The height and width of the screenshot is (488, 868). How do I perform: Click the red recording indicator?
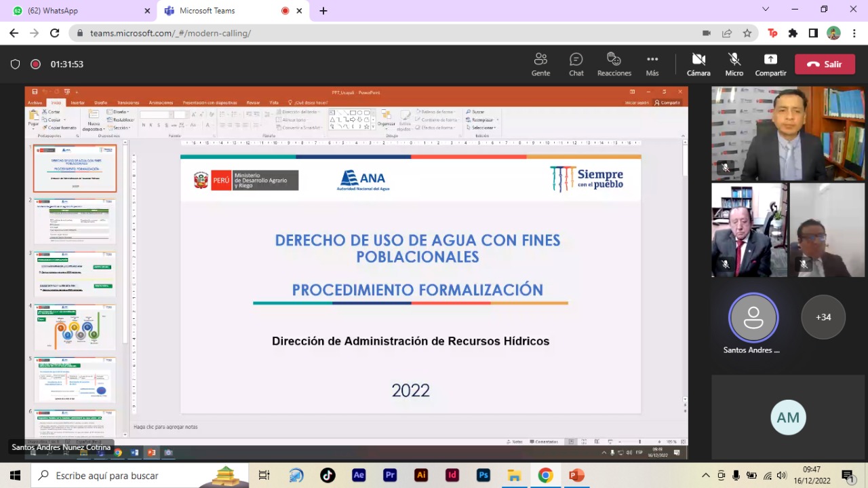point(35,64)
